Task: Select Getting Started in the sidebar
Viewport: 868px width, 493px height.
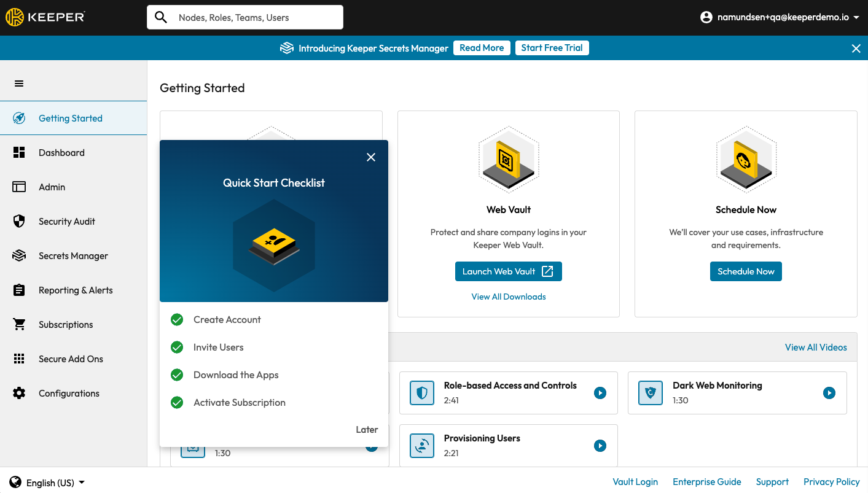Action: 70,118
